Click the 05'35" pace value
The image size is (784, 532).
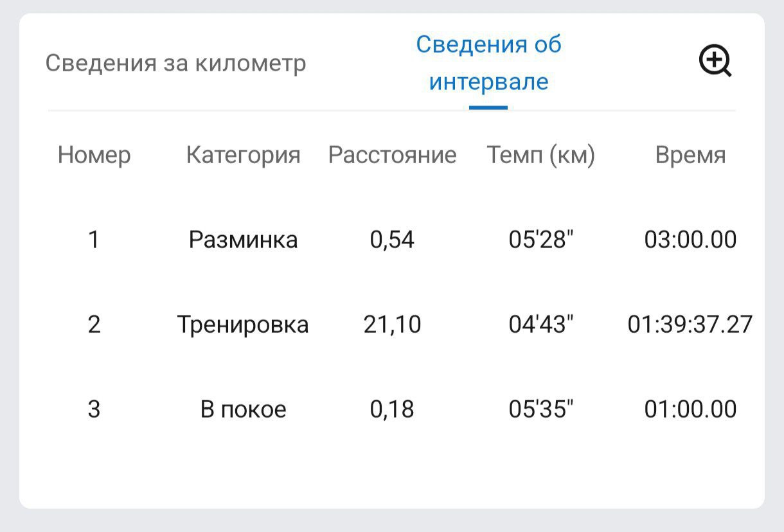541,409
